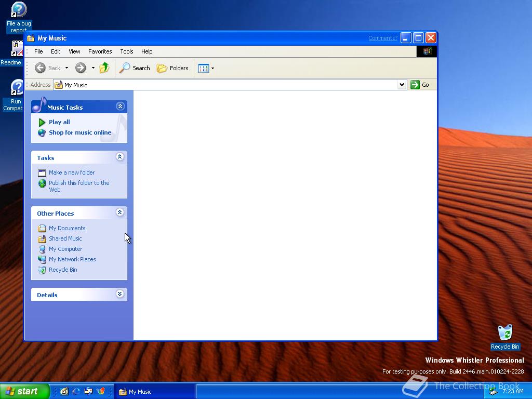The height and width of the screenshot is (399, 532).
Task: Click the My Music title bar icon
Action: pos(31,38)
